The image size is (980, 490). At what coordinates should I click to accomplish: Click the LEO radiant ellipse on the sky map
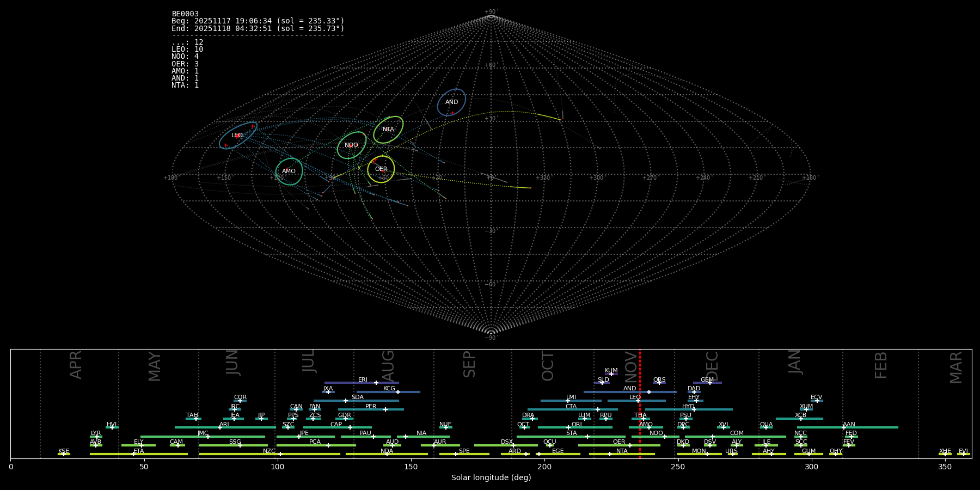point(238,136)
